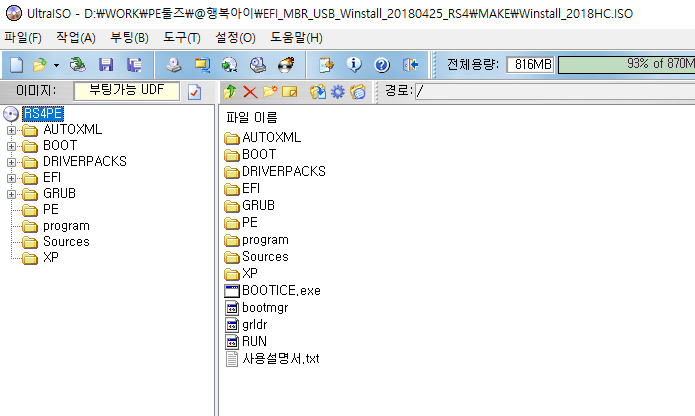Click the 경로 path input field
Screen dimensions: 695x416
pyautogui.click(x=555, y=91)
